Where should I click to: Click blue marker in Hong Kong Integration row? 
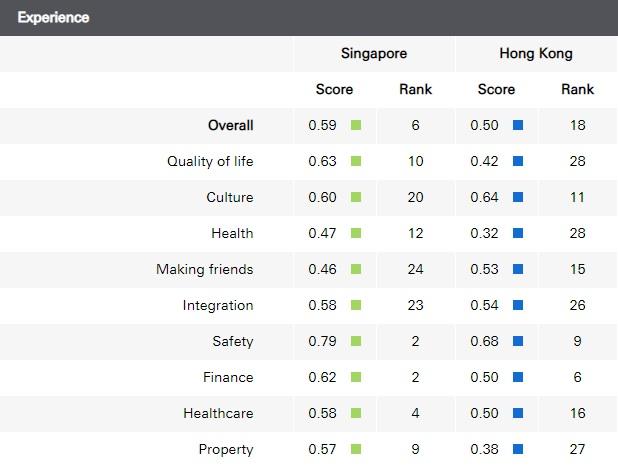517,306
